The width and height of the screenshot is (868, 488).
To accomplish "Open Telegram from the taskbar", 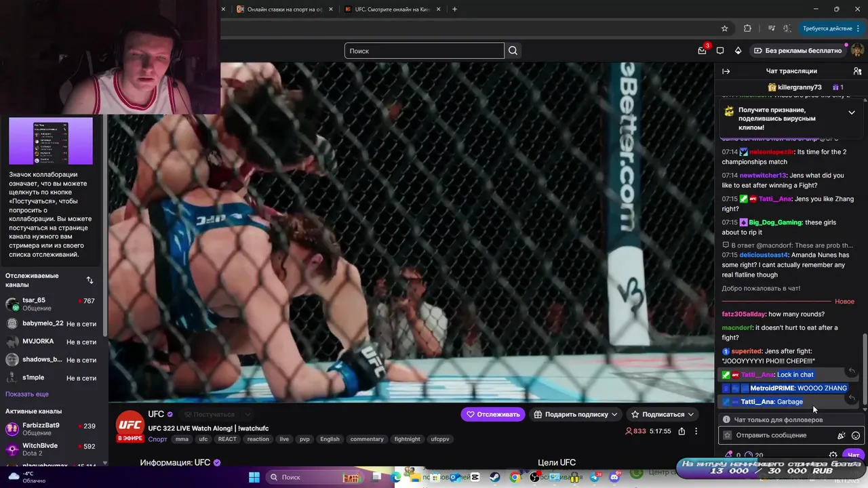I will pyautogui.click(x=595, y=477).
